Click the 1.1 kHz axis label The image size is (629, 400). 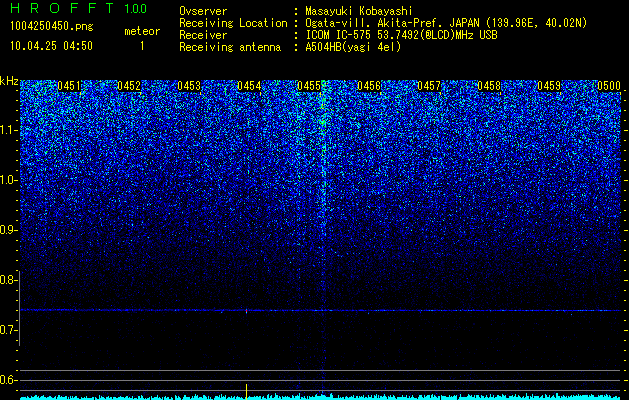pos(7,130)
